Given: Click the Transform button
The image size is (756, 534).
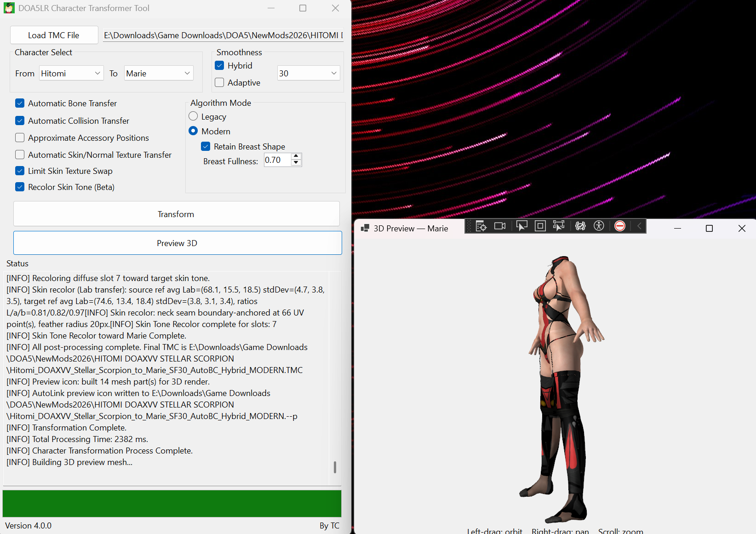Looking at the screenshot, I should (x=177, y=214).
